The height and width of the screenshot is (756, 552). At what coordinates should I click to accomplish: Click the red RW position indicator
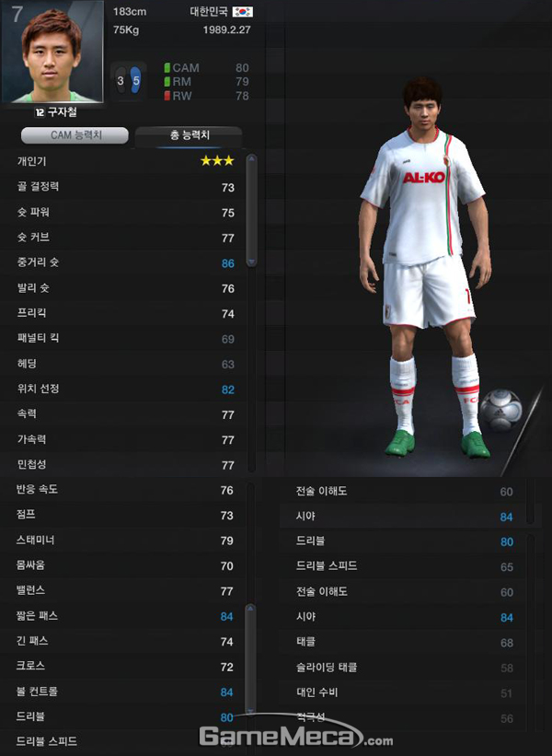[167, 96]
